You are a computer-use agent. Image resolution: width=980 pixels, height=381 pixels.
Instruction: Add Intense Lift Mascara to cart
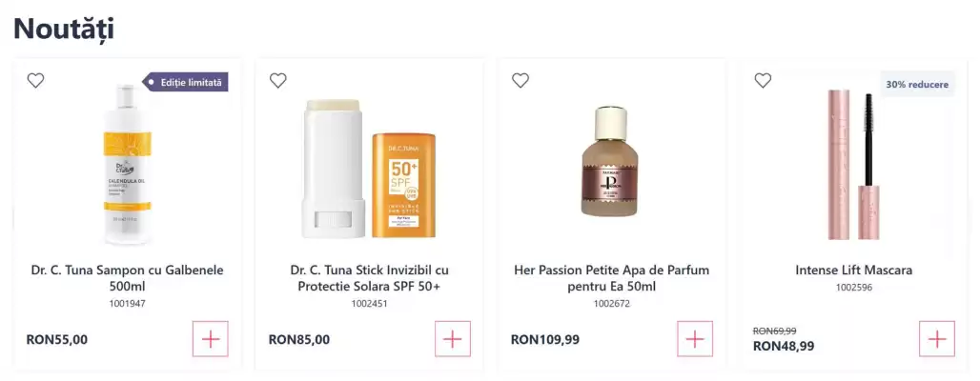click(x=937, y=339)
